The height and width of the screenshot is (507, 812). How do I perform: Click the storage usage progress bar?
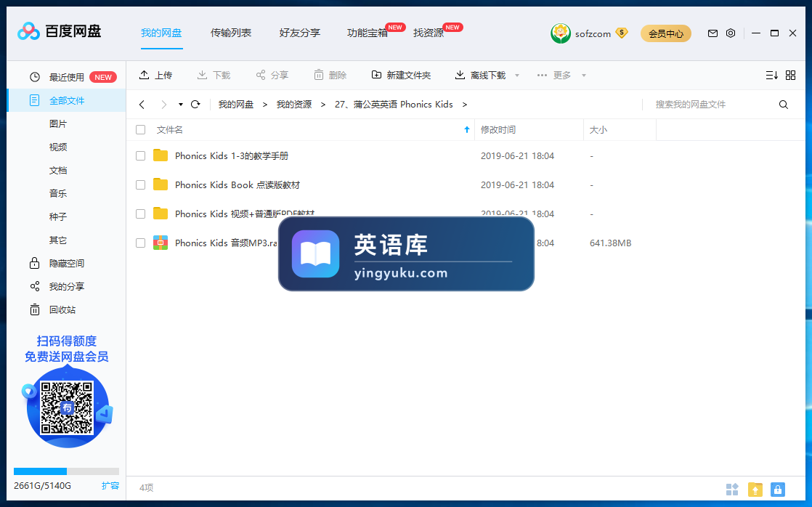tap(66, 471)
